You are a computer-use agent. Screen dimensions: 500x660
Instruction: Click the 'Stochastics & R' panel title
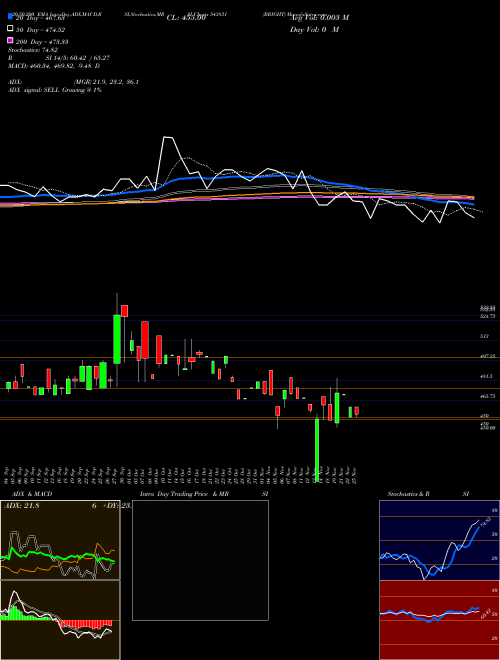[408, 494]
